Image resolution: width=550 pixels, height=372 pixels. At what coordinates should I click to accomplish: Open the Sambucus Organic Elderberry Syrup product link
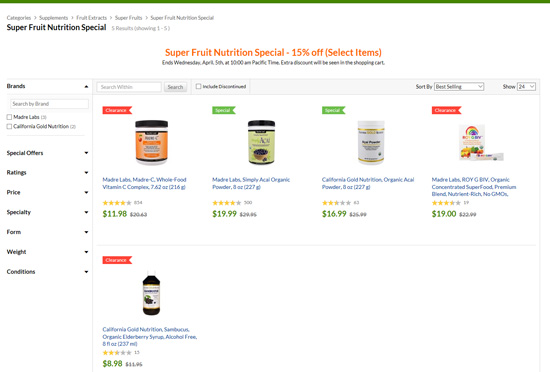pos(150,337)
